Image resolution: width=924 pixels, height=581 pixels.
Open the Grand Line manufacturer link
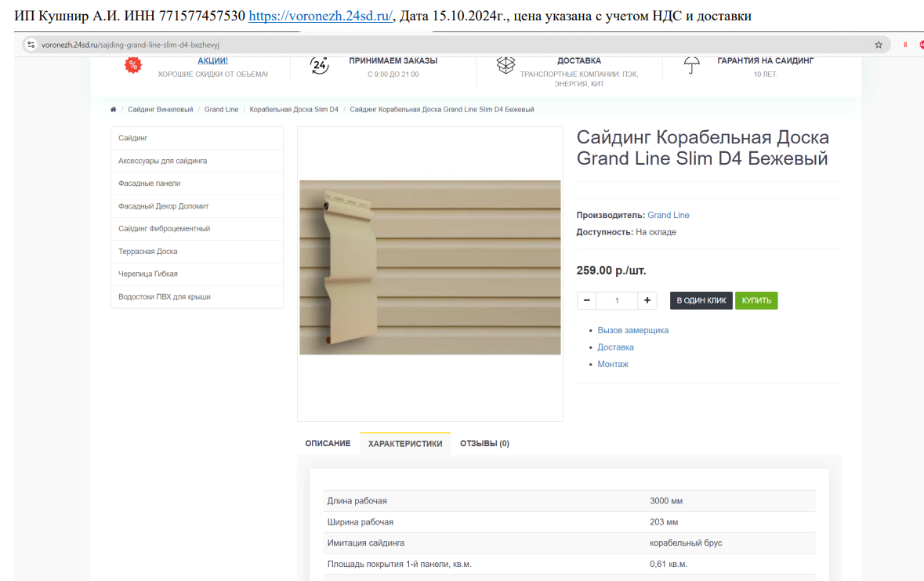coord(669,216)
